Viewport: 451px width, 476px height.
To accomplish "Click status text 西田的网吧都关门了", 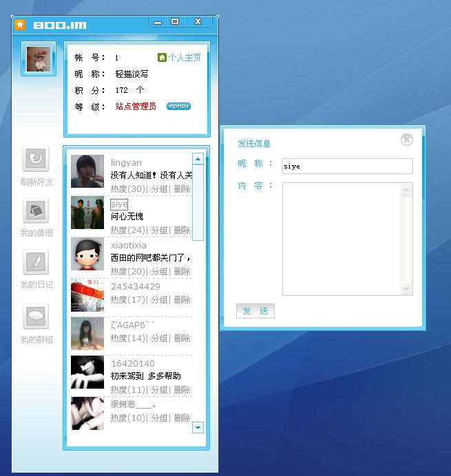I will [150, 258].
